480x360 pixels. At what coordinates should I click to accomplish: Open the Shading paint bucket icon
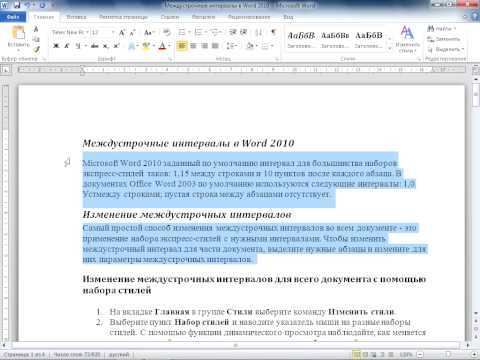coord(250,46)
